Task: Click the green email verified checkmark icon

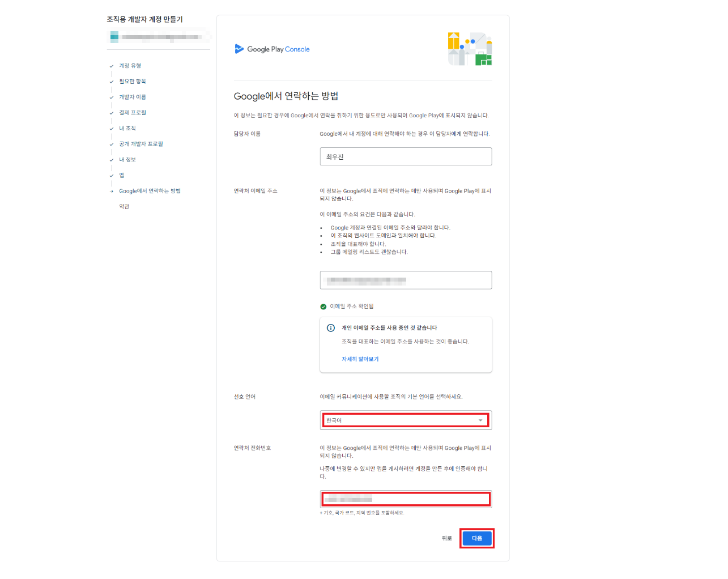Action: tap(323, 306)
